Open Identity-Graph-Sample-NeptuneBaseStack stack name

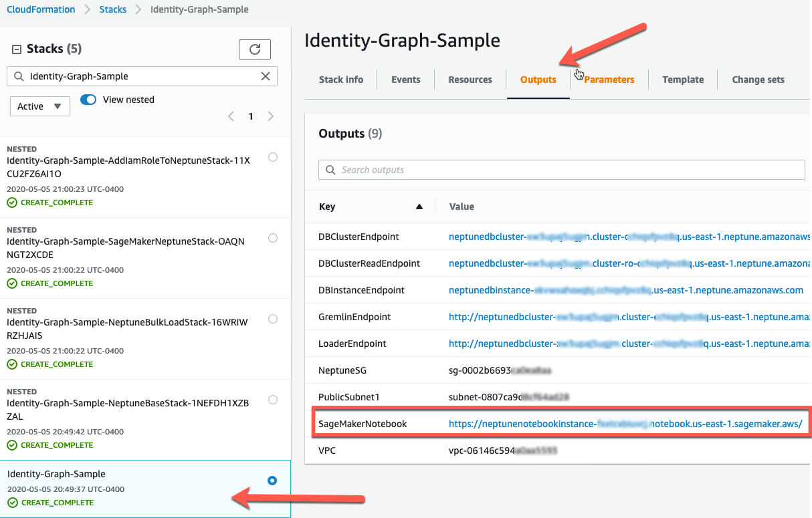pos(128,410)
